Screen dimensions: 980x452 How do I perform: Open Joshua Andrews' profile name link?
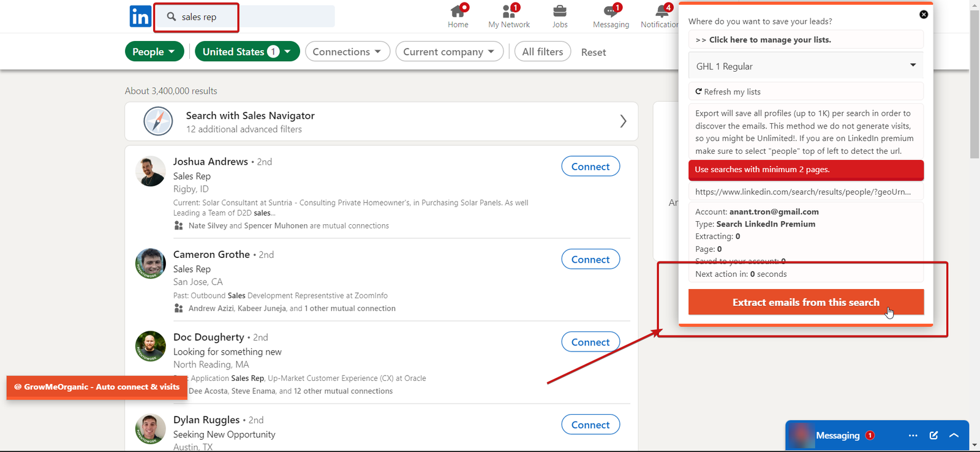[211, 162]
